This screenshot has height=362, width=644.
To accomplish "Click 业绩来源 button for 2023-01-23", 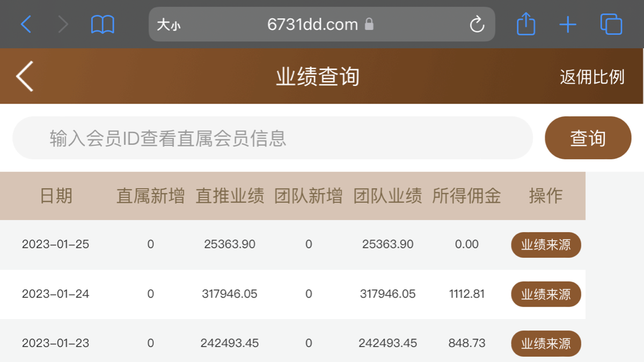I will (546, 343).
